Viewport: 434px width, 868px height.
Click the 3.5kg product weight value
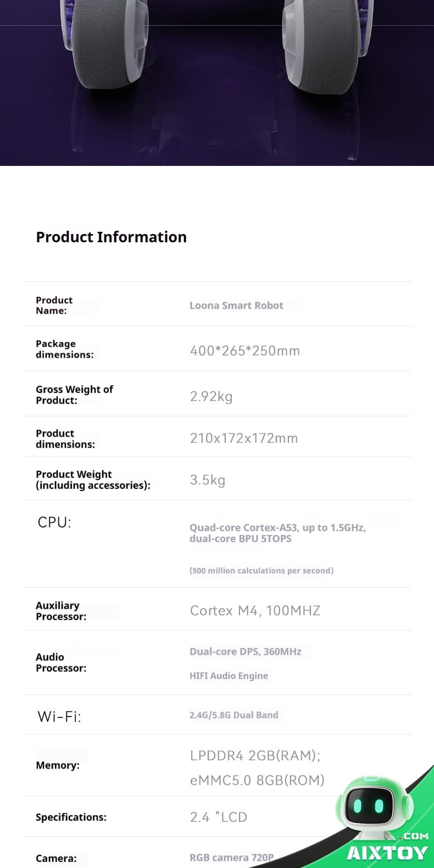click(208, 480)
